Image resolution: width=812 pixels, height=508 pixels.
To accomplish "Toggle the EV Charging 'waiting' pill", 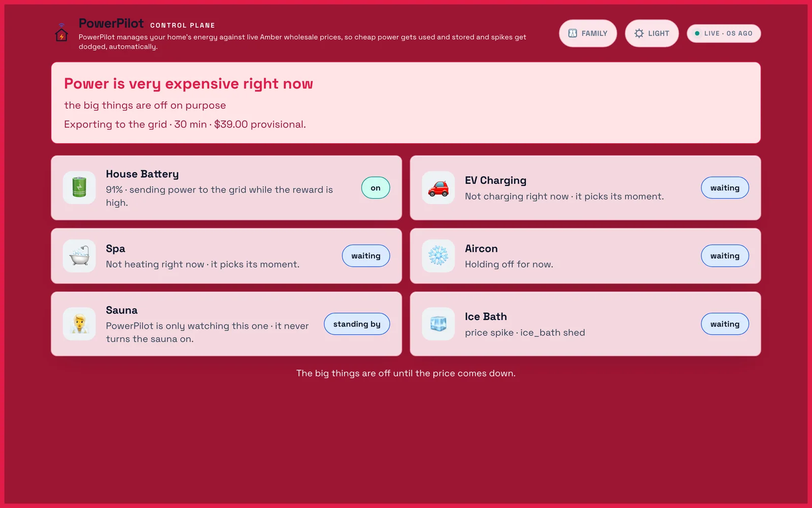I will (725, 187).
